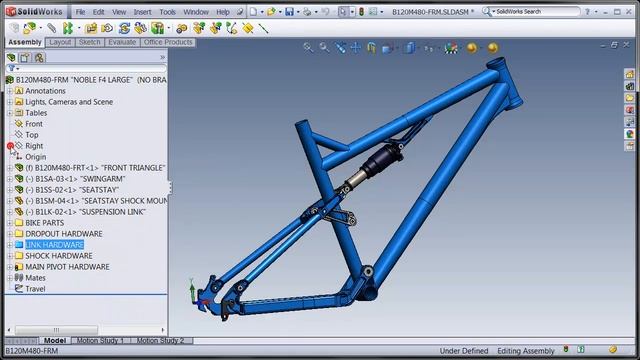
Task: Select the SUSPENSION LINK component
Action: [85, 212]
